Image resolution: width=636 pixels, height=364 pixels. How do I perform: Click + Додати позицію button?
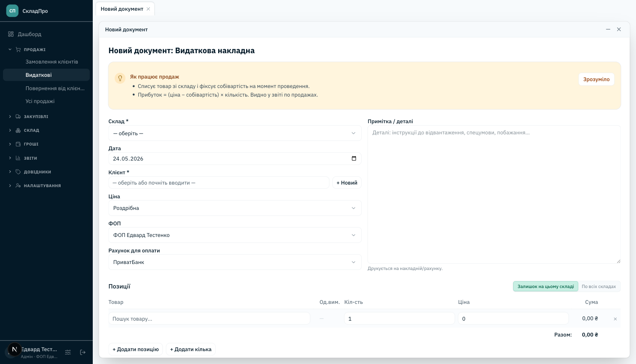(x=136, y=349)
